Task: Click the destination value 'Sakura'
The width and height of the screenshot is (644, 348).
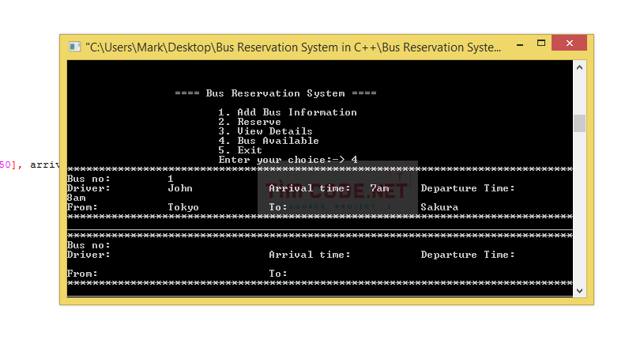Action: tap(439, 207)
